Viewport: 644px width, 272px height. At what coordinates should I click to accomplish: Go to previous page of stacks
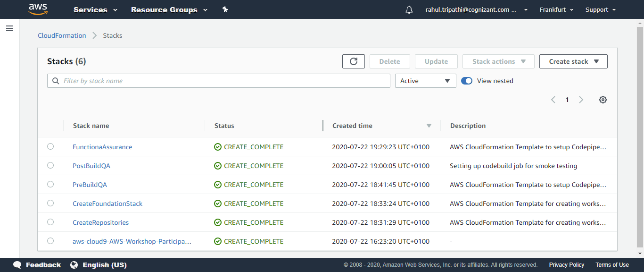coord(553,100)
